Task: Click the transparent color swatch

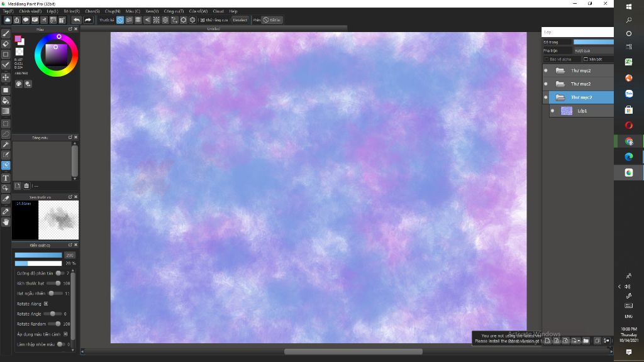Action: (x=19, y=52)
